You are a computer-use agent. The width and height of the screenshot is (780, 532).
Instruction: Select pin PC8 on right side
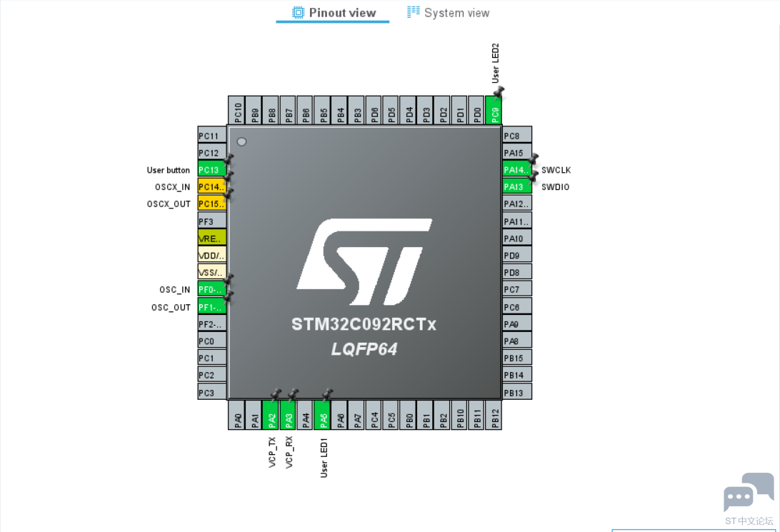[x=517, y=135]
